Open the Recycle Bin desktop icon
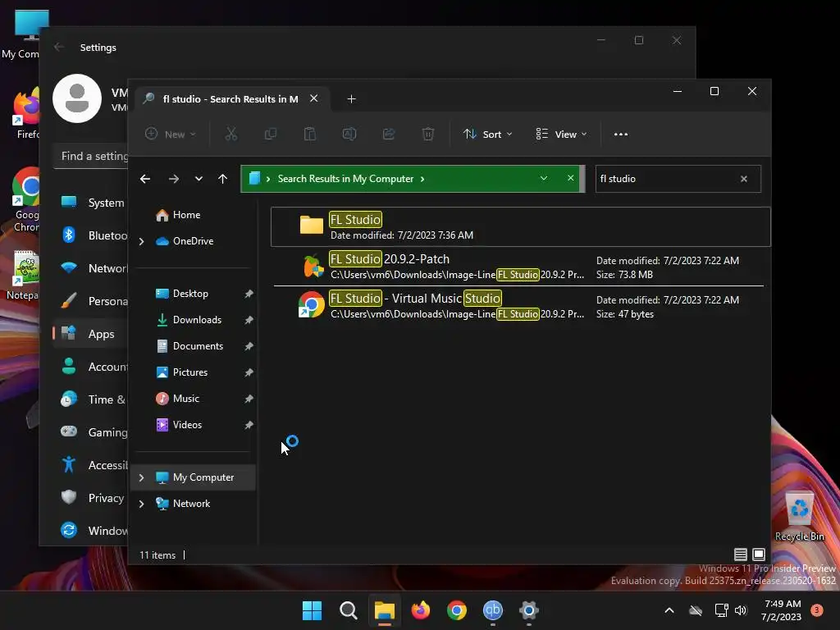Viewport: 840px width, 630px height. (799, 515)
